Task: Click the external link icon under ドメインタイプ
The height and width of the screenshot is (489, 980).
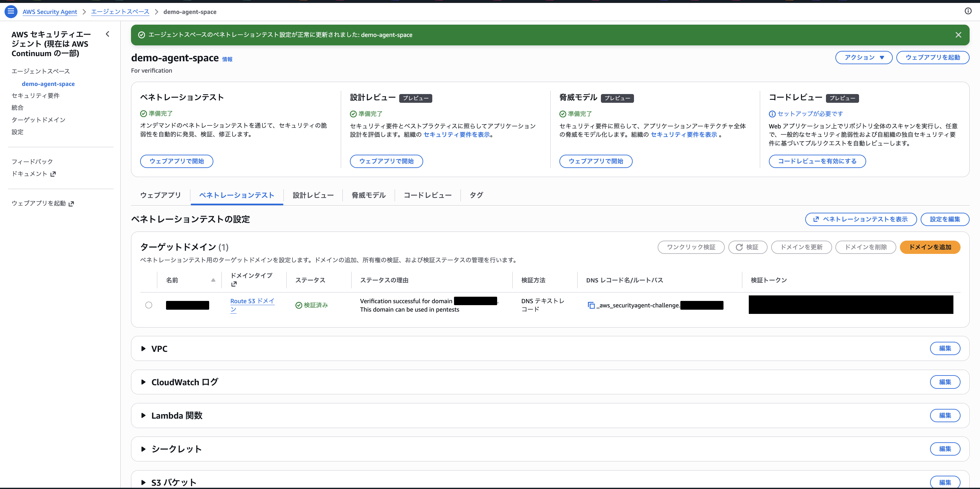Action: 233,284
